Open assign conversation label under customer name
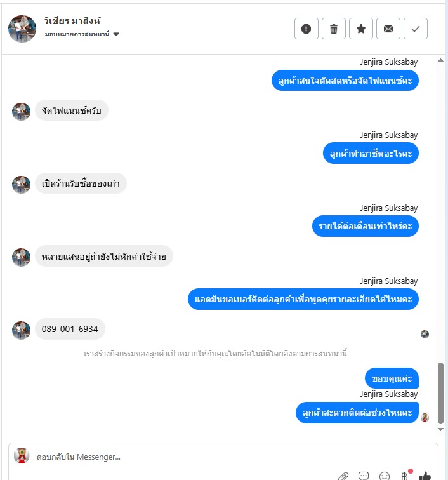Screen dimensions: 448x480 [x=77, y=34]
